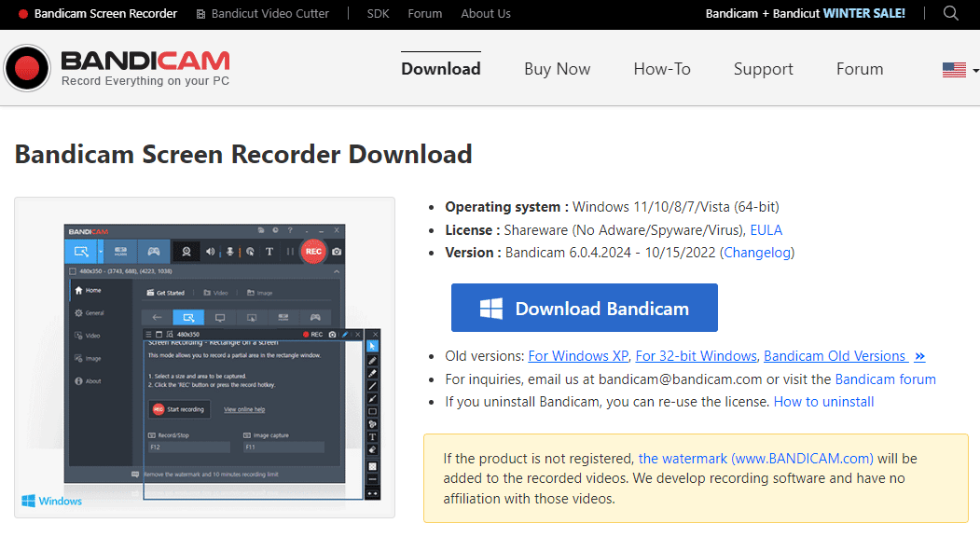Select HDMI device mode in preview's main toolbar

[120, 251]
